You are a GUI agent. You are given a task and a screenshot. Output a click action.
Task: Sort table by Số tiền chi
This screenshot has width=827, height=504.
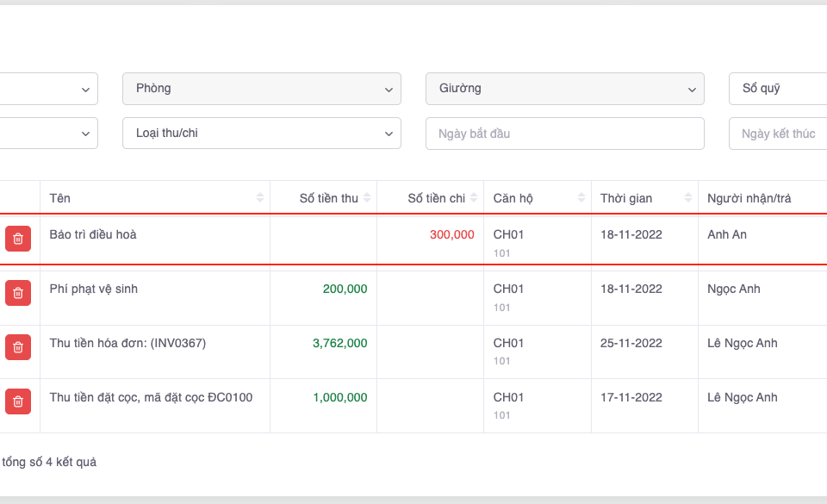click(474, 198)
